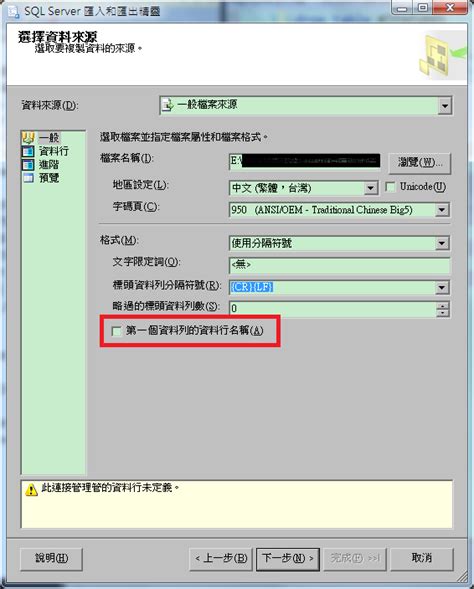This screenshot has height=589, width=474.
Task: Click the warning icon in message box
Action: pyautogui.click(x=31, y=490)
